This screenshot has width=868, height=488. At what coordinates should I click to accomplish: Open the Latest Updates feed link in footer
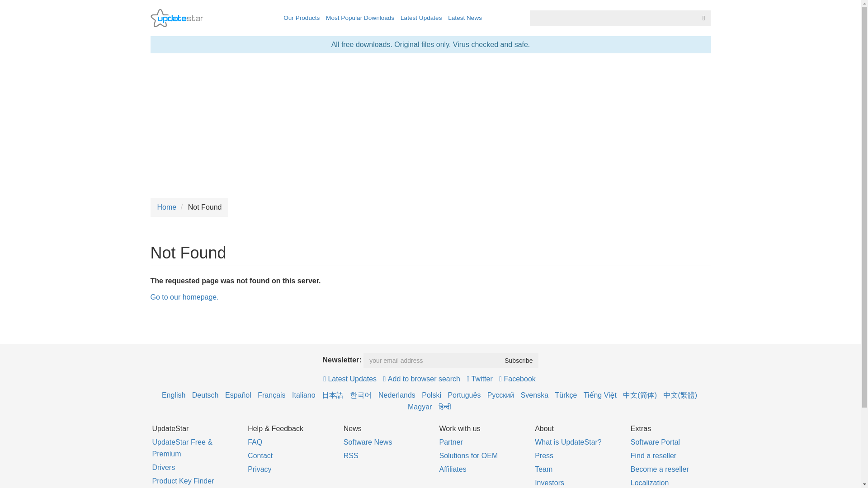350,379
